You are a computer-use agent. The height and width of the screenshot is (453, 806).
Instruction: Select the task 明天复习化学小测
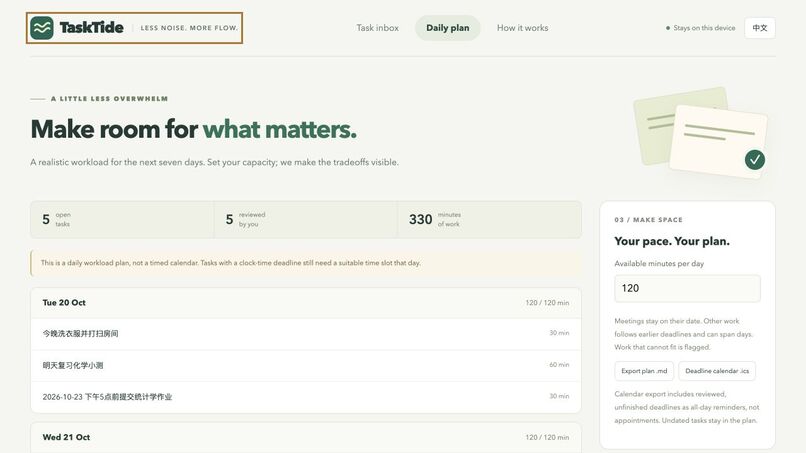click(x=306, y=366)
